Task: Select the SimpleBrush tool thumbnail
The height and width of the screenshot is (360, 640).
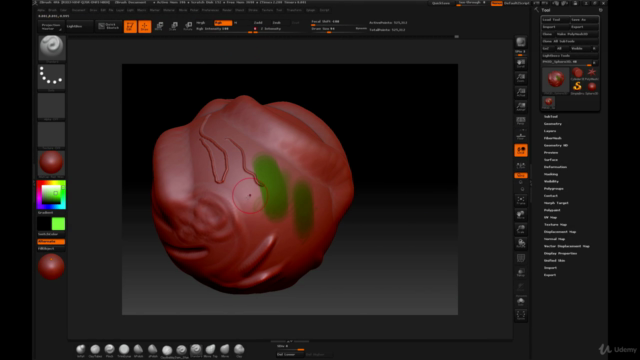Action: (577, 87)
